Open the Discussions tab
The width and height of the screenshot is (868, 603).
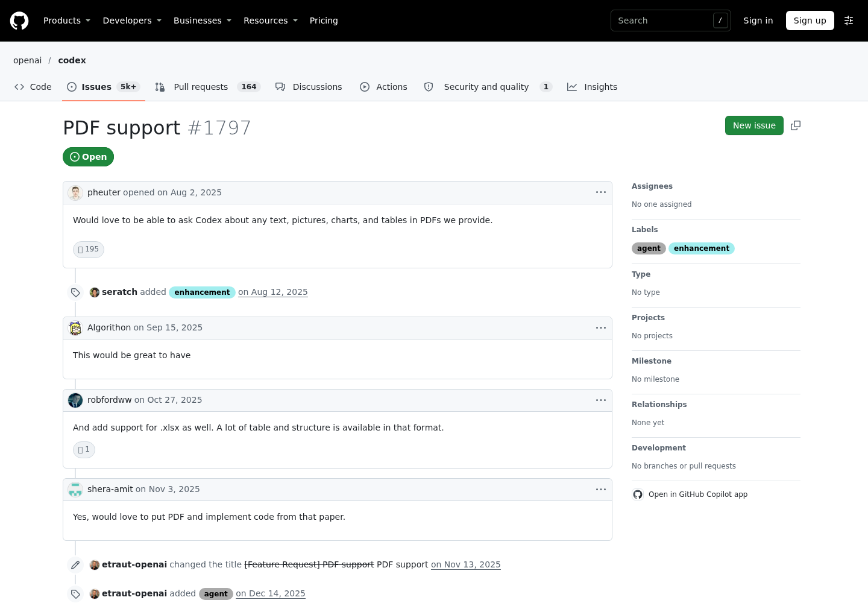[x=309, y=87]
